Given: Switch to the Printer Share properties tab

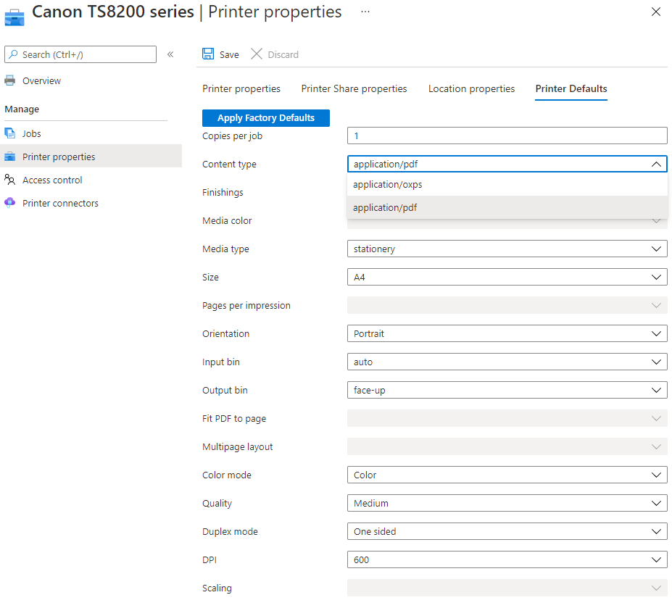Looking at the screenshot, I should (354, 88).
